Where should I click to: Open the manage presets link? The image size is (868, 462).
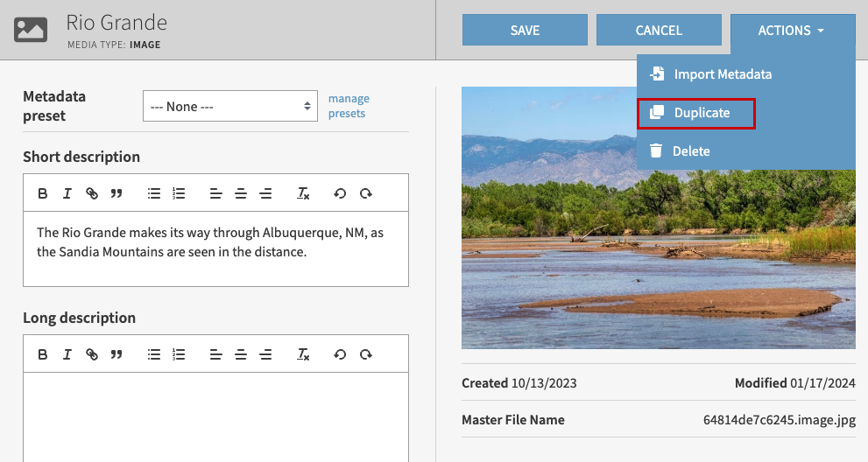pyautogui.click(x=349, y=106)
